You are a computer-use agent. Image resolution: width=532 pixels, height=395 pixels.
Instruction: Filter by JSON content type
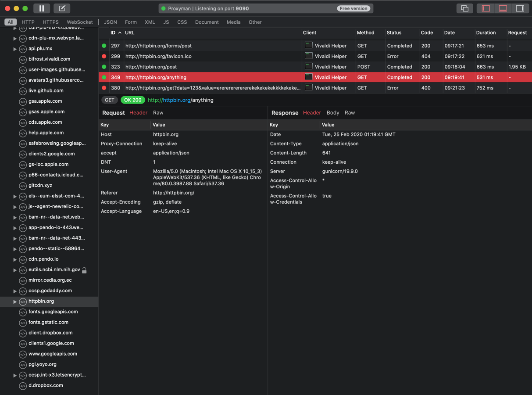tap(111, 22)
